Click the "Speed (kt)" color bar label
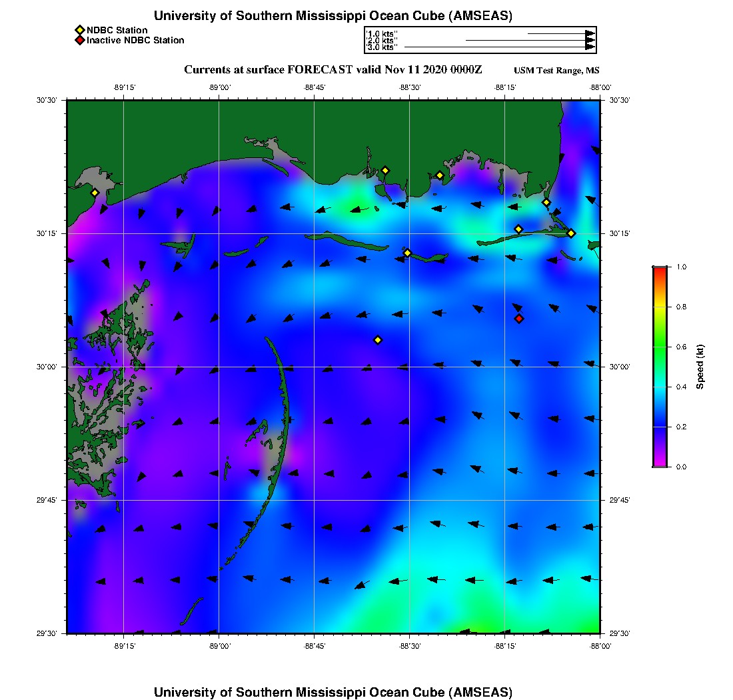Viewport: 733px width, 700px height. [x=700, y=367]
